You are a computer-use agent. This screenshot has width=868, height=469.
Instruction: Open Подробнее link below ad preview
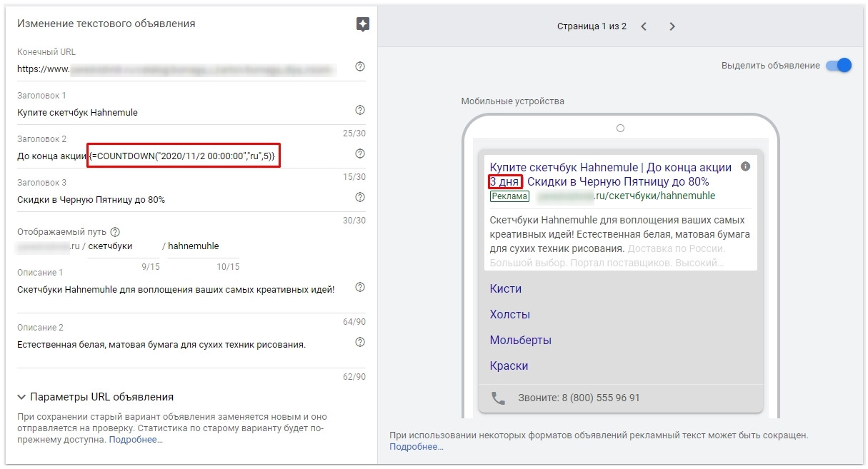[416, 447]
